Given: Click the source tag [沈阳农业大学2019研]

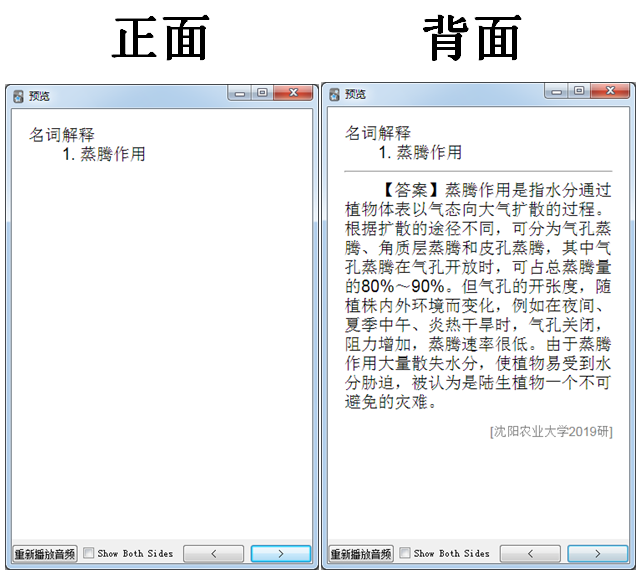Looking at the screenshot, I should [551, 431].
